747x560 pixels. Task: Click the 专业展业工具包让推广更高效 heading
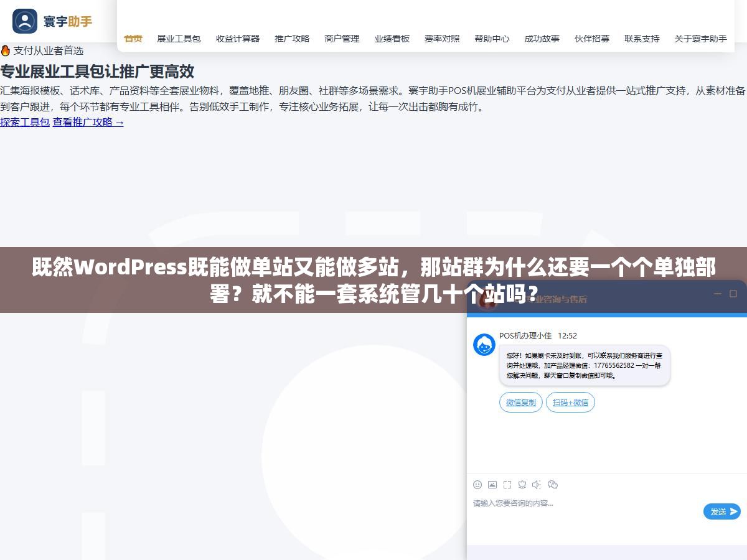pyautogui.click(x=97, y=72)
